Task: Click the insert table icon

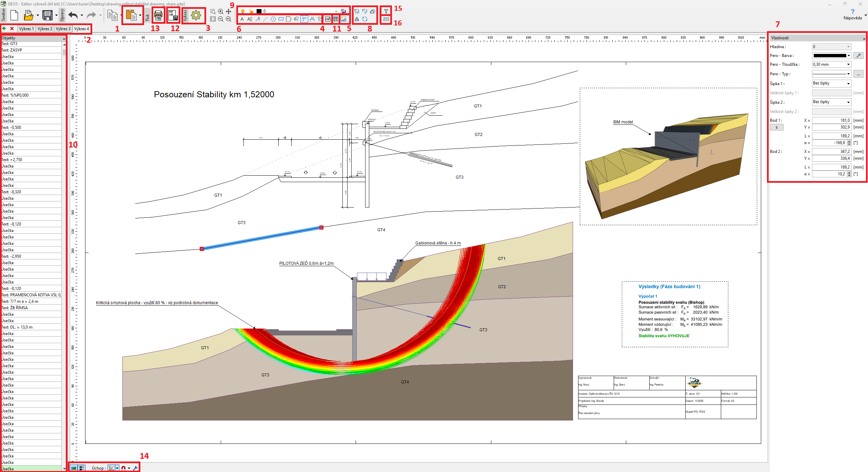Action: click(336, 19)
